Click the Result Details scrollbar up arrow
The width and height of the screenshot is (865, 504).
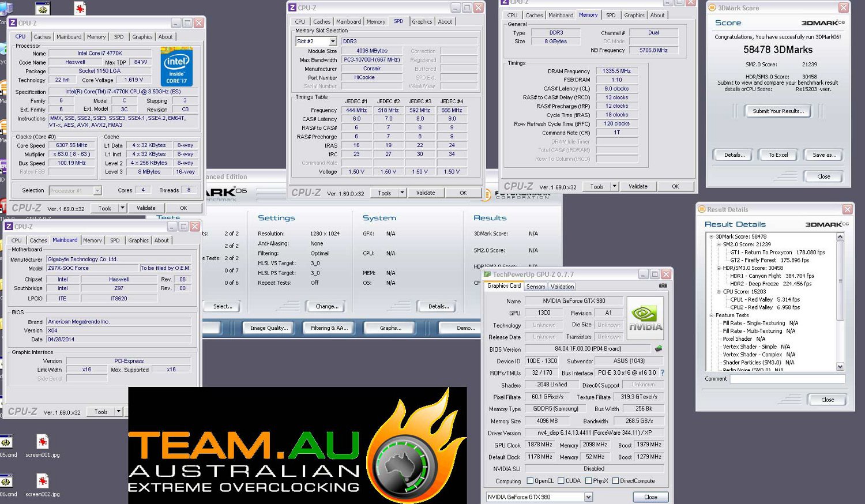tap(840, 237)
